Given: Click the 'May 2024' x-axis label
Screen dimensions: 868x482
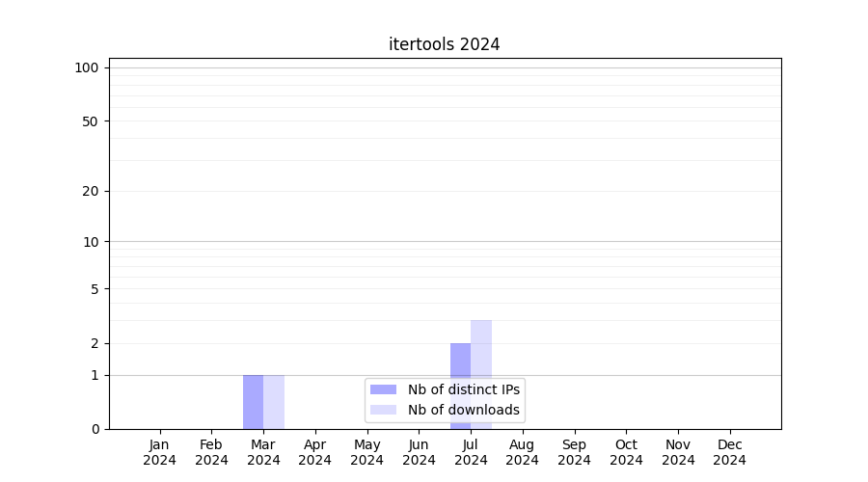Looking at the screenshot, I should [x=366, y=452].
